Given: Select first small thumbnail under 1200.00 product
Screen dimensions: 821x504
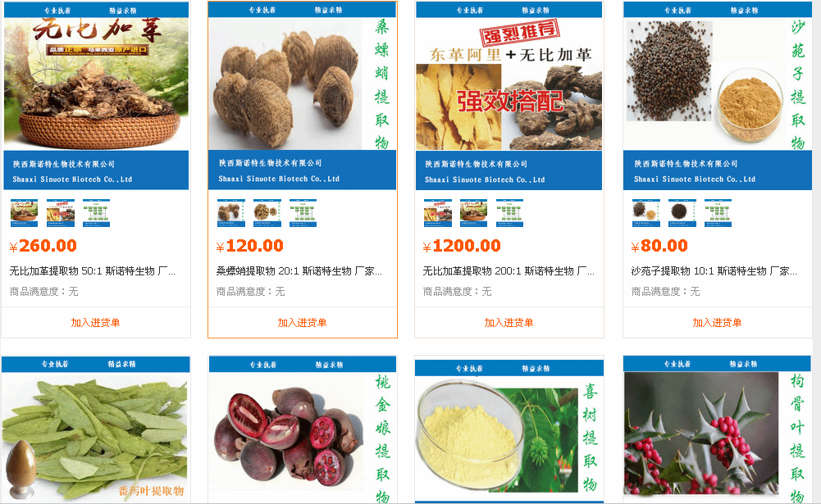Looking at the screenshot, I should tap(437, 212).
